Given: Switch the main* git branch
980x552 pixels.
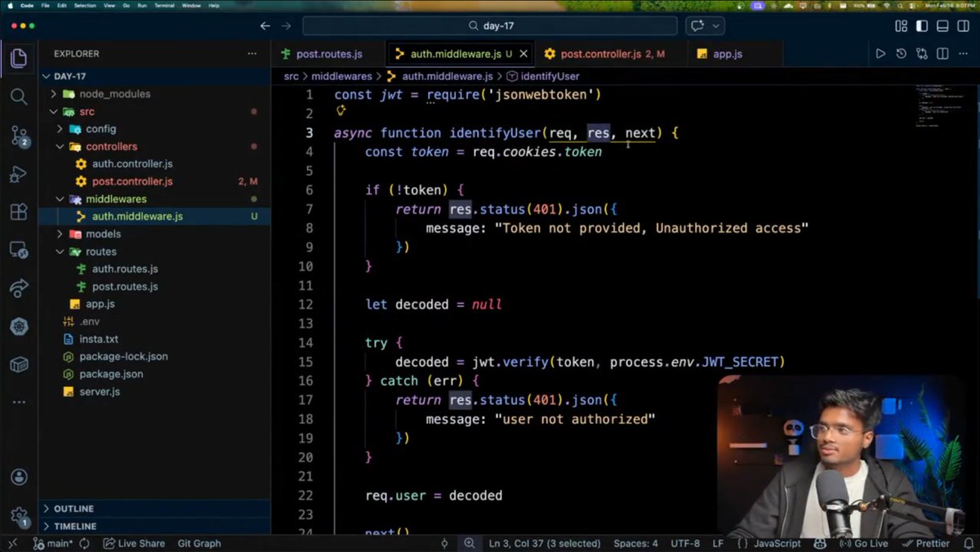Looking at the screenshot, I should 53,543.
